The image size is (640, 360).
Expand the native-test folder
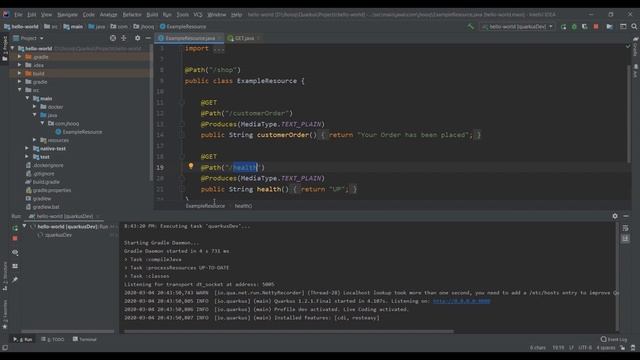[27, 148]
